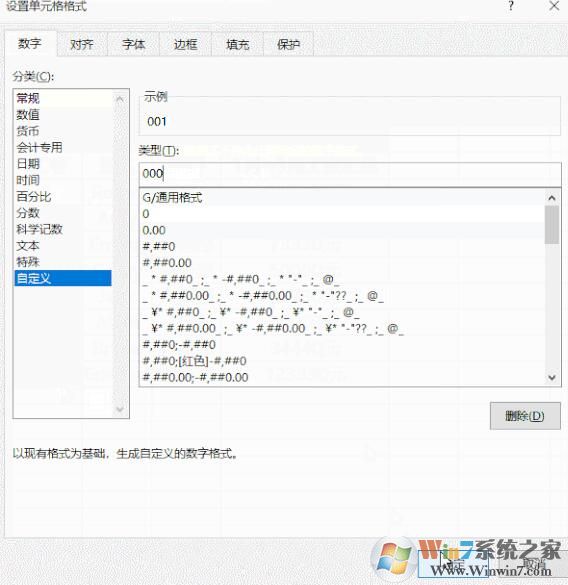568x585 pixels.
Task: Open the 填充 tab
Action: (x=237, y=44)
